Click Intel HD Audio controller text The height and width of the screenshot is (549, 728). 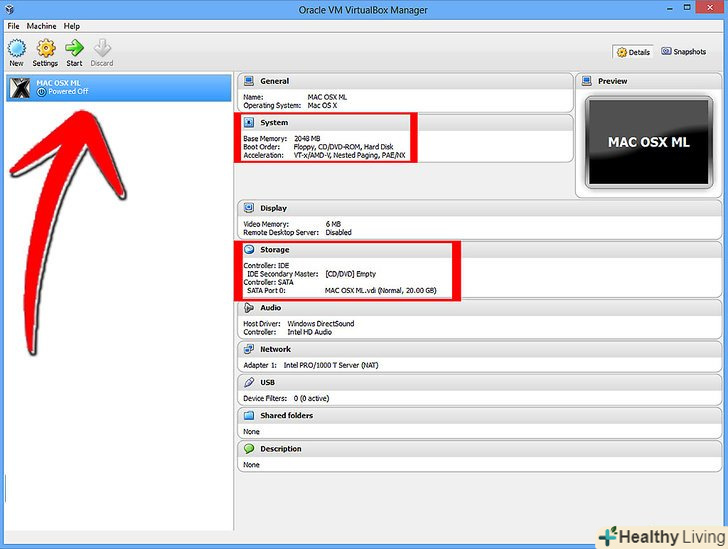click(x=309, y=332)
